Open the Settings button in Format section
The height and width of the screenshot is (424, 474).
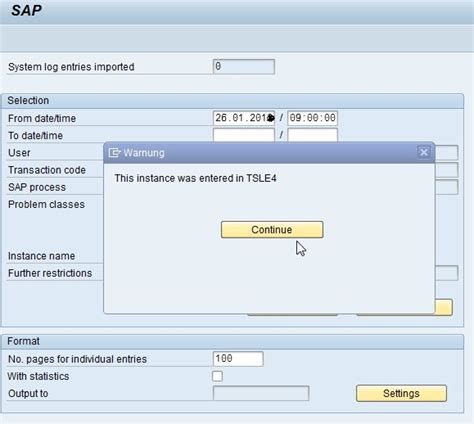(x=401, y=393)
